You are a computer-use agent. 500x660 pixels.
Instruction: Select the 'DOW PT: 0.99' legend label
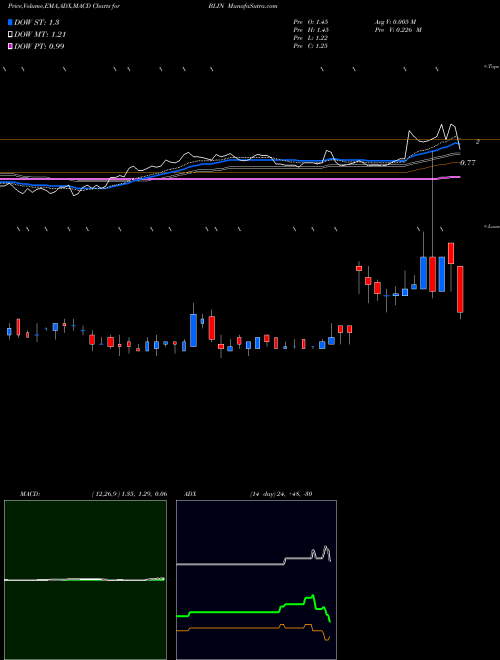39,46
